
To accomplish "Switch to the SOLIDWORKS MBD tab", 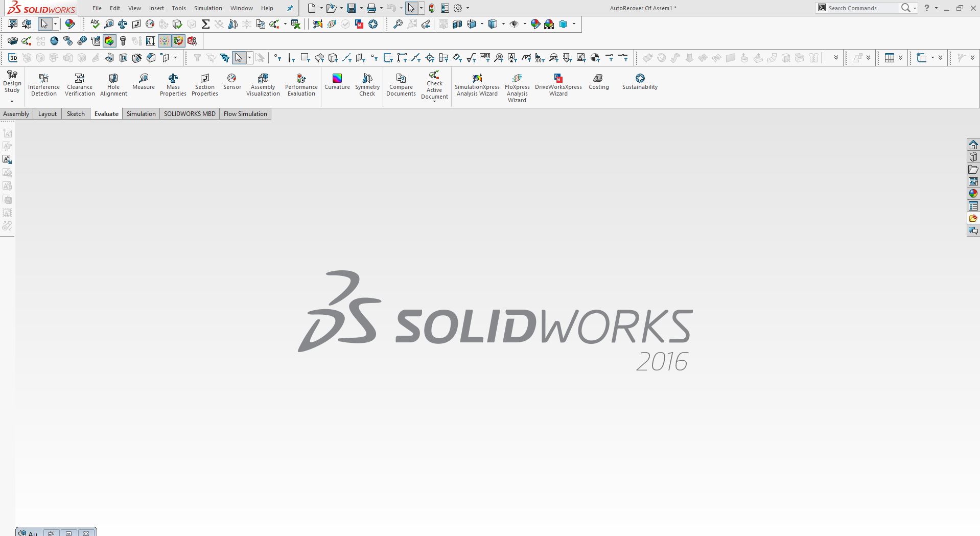I will click(x=190, y=114).
